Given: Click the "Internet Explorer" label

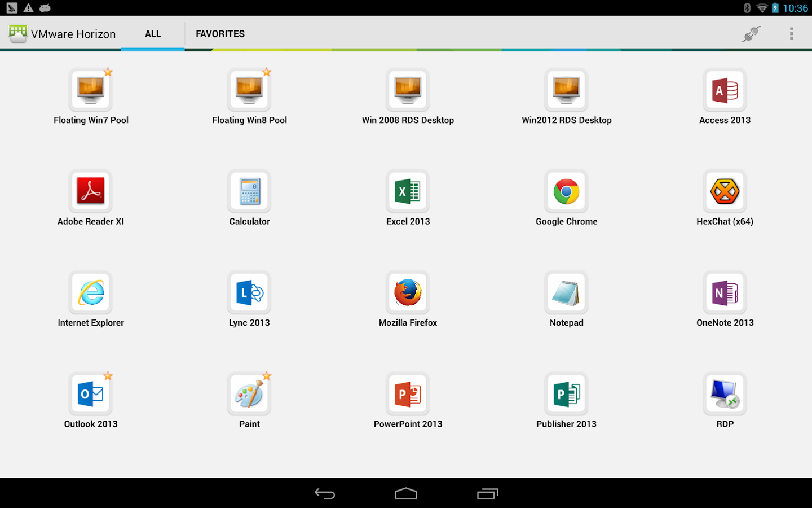Looking at the screenshot, I should tap(91, 323).
